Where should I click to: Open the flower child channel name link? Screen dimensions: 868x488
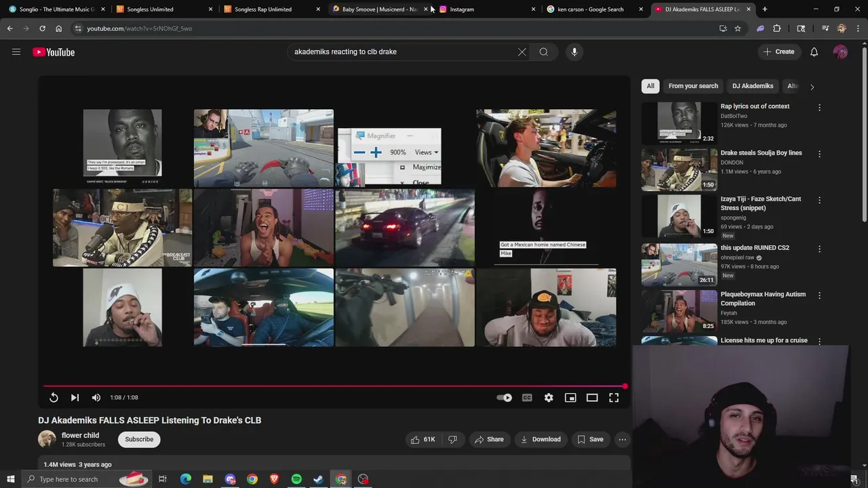pos(80,435)
